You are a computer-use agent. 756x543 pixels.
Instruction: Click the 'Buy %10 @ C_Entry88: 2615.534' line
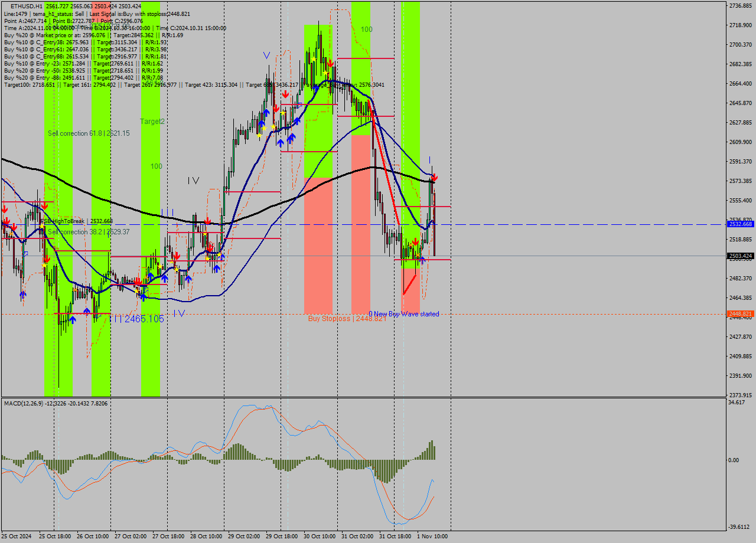click(85, 56)
